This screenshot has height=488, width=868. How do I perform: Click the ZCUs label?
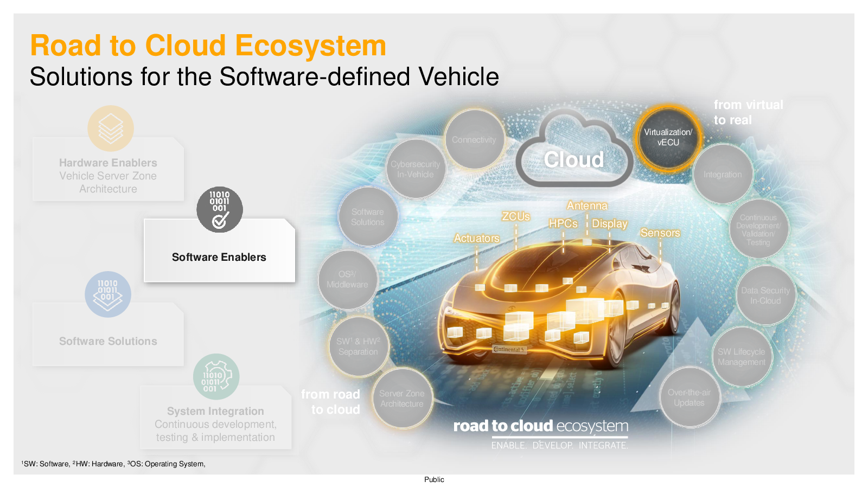[516, 216]
